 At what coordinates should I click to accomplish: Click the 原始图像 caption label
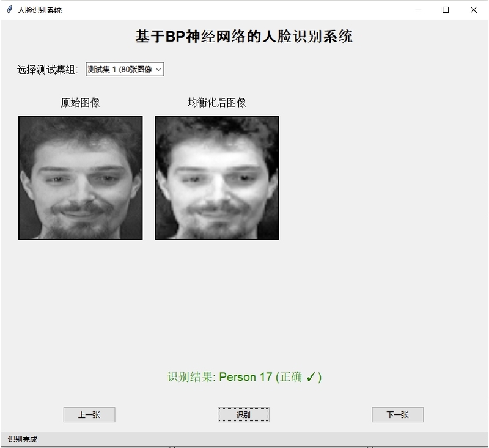coord(80,103)
